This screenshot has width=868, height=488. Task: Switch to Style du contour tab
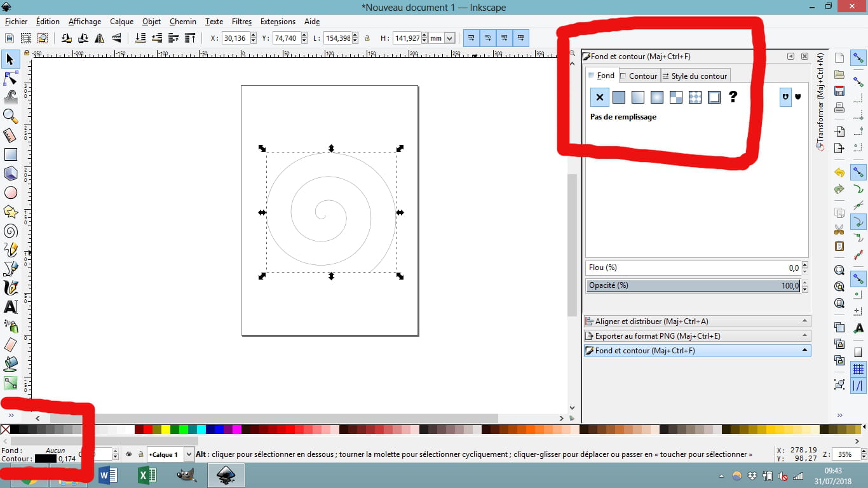[x=695, y=76]
